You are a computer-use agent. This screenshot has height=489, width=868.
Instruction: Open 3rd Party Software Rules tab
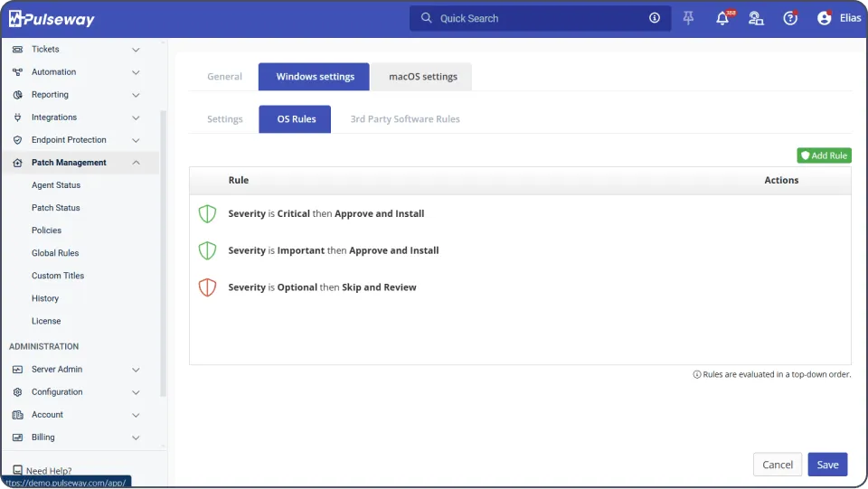(405, 119)
